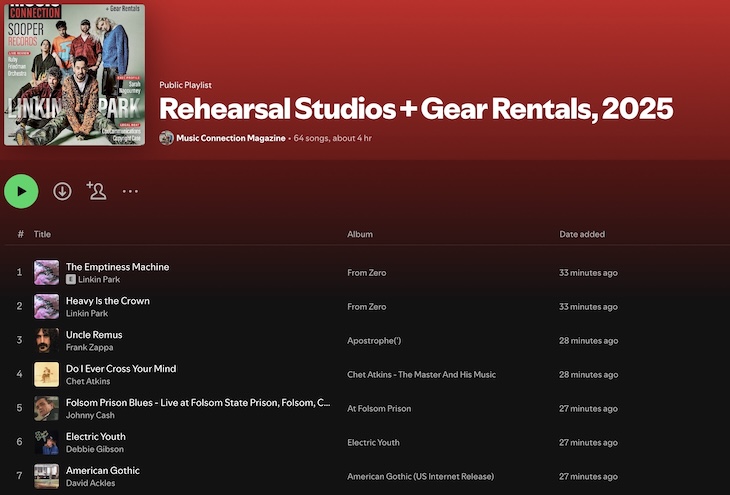Click the explicit badge on The Emptiness Machine
This screenshot has width=730, height=495.
click(x=70, y=279)
